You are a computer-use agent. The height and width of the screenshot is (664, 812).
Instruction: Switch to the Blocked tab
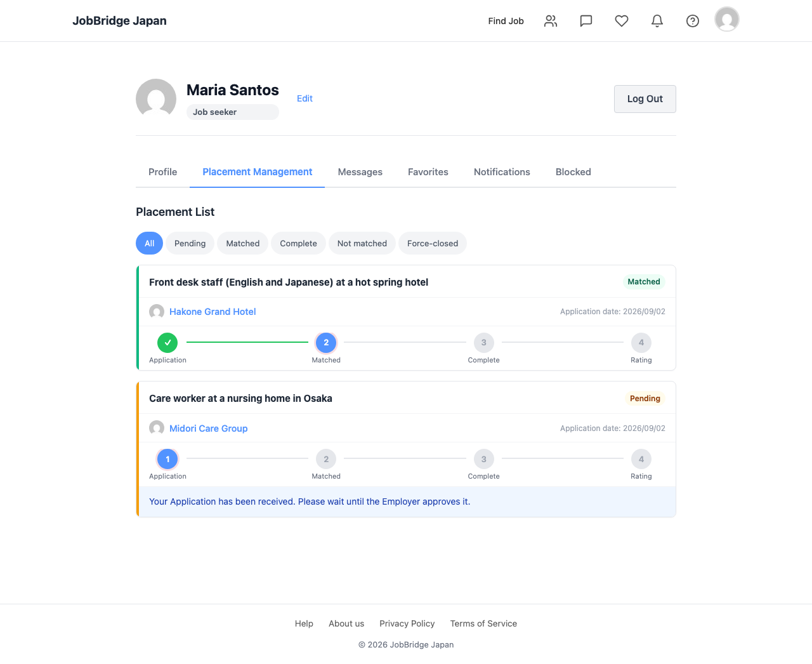click(573, 172)
